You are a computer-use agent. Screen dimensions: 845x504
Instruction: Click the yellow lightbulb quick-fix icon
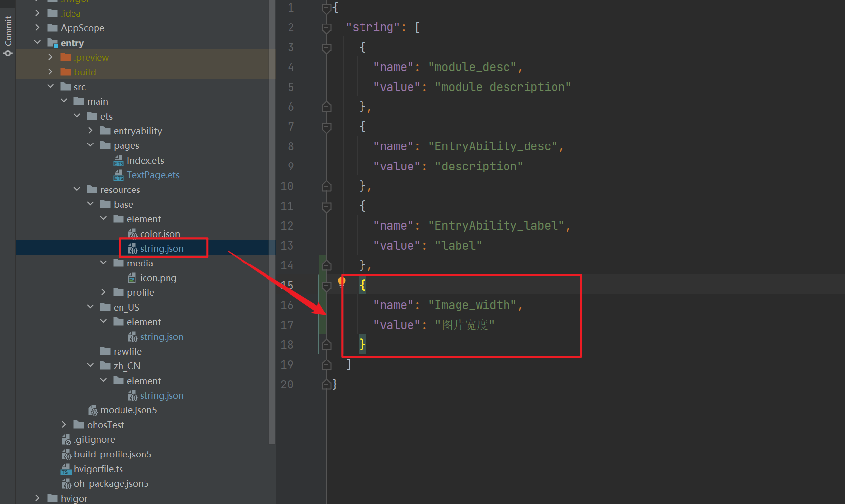click(x=342, y=281)
